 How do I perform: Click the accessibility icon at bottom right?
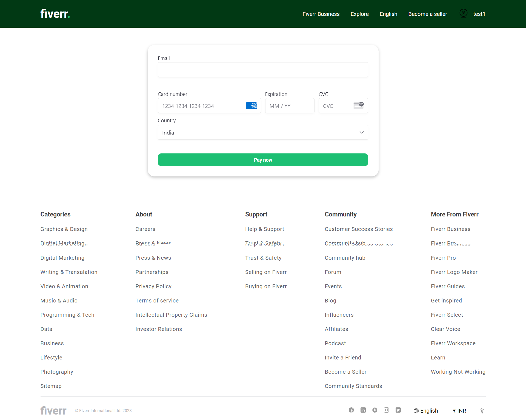coord(481,411)
